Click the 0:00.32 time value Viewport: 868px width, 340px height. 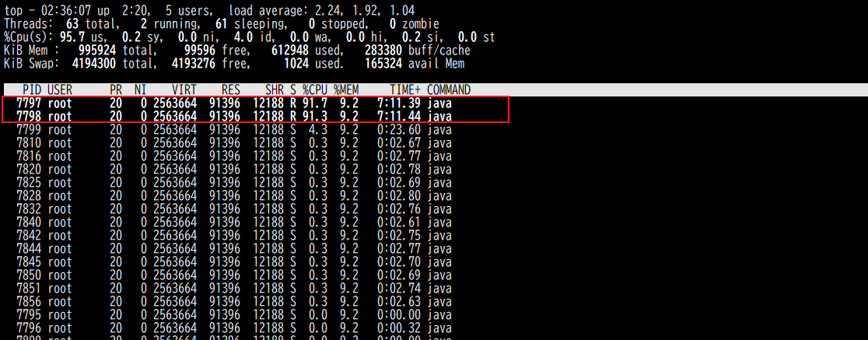click(x=398, y=328)
